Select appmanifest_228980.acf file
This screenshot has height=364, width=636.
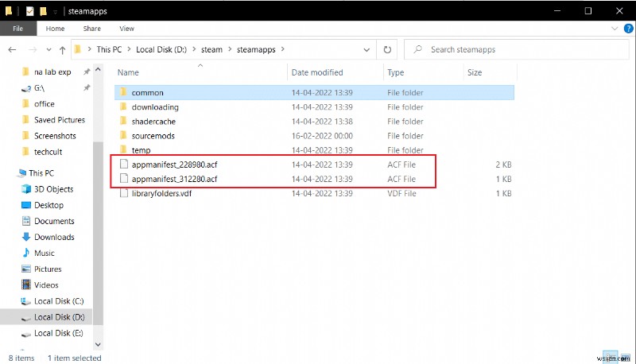coord(314,165)
